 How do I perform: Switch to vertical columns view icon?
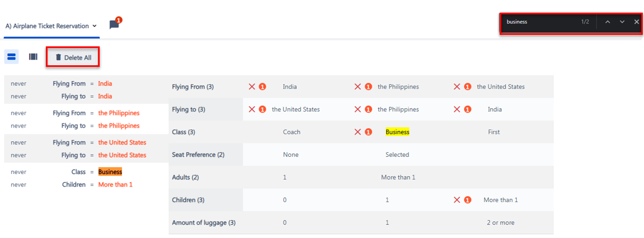coord(33,57)
